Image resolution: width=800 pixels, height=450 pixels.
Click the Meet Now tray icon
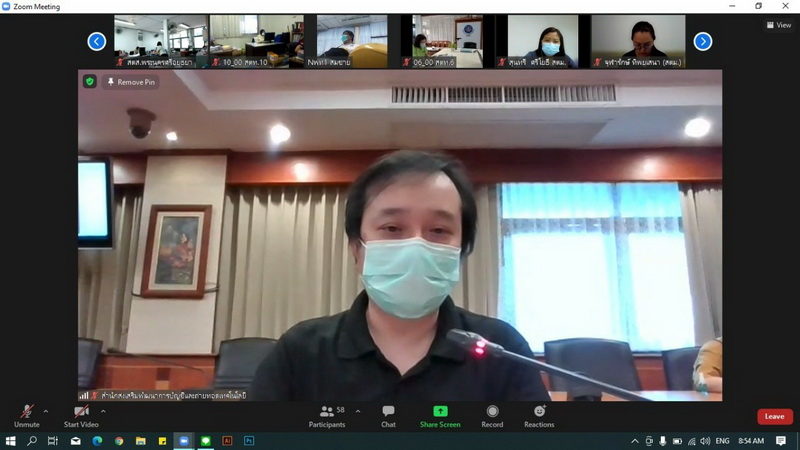[649, 441]
